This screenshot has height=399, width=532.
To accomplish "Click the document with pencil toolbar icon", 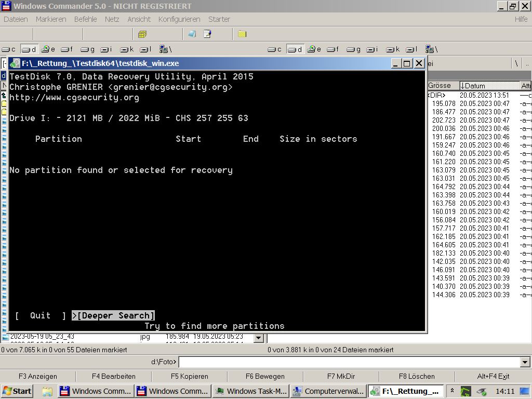I will pyautogui.click(x=207, y=34).
